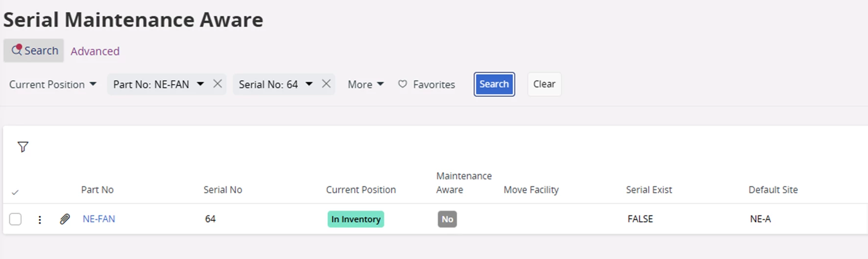Viewport: 868px width, 259px height.
Task: Select the NE-FAN row checkbox
Action: (x=16, y=219)
